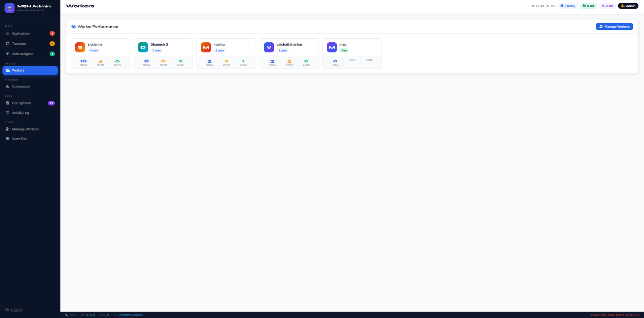
Task: Click the clock text showing PM IST
Action: tap(543, 6)
